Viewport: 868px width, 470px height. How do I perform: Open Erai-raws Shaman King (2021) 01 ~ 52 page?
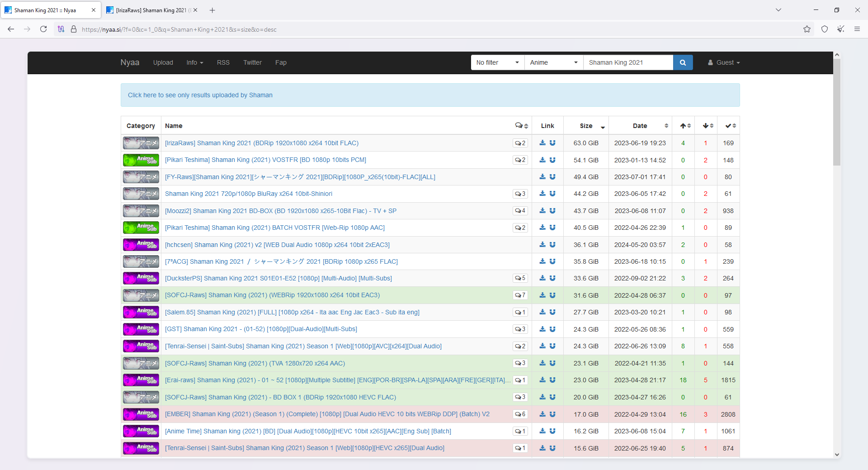pyautogui.click(x=338, y=380)
